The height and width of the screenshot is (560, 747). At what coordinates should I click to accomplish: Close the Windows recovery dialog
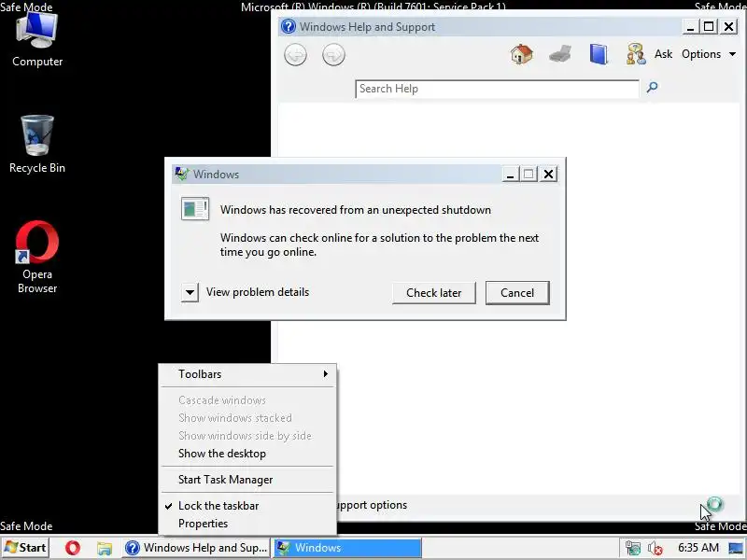[549, 174]
